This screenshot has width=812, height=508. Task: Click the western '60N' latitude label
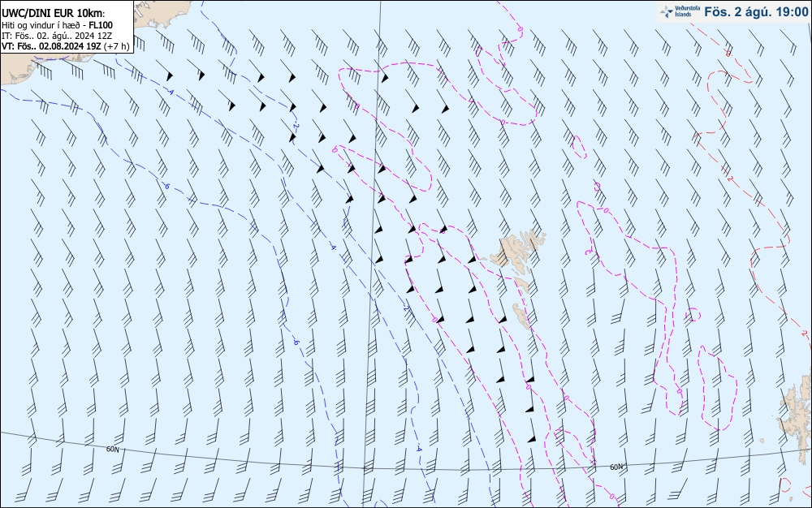(112, 449)
